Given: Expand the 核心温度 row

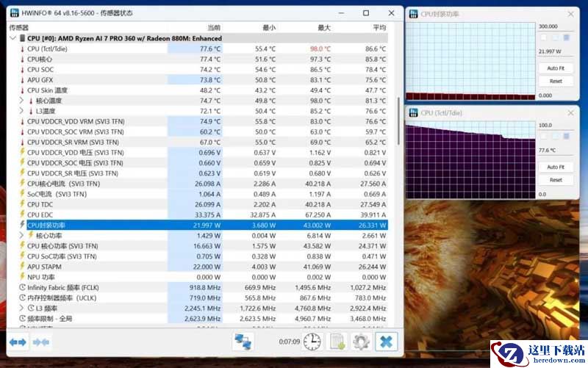Looking at the screenshot, I should (21, 101).
